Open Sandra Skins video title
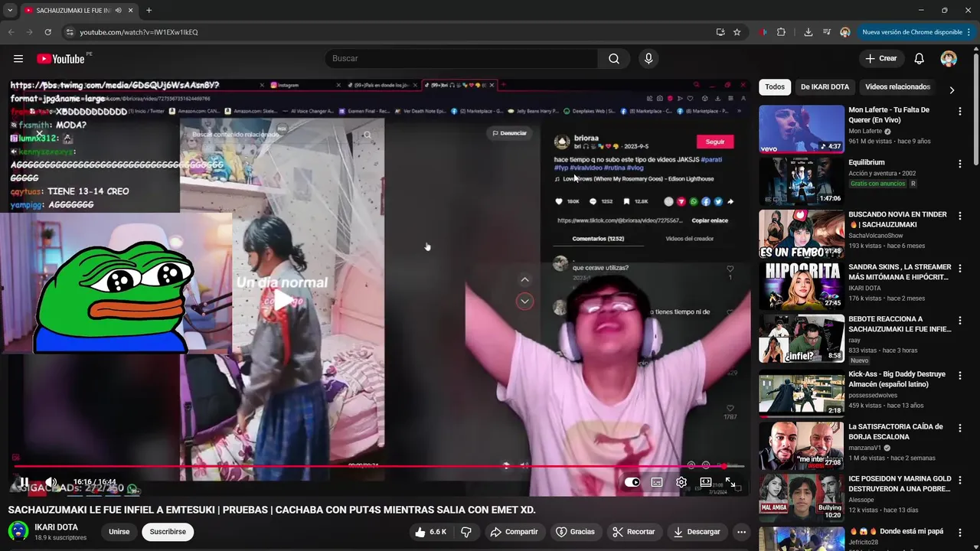The width and height of the screenshot is (980, 551). click(x=900, y=272)
